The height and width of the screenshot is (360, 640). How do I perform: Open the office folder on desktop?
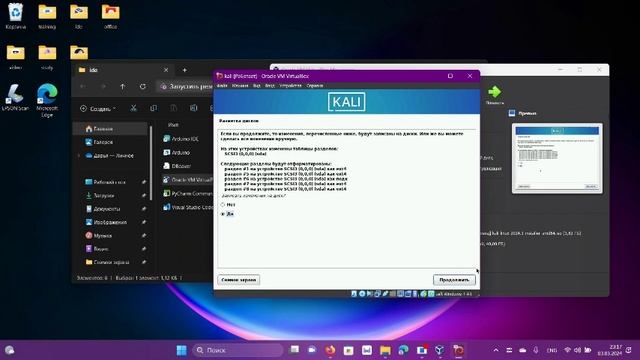tap(111, 16)
